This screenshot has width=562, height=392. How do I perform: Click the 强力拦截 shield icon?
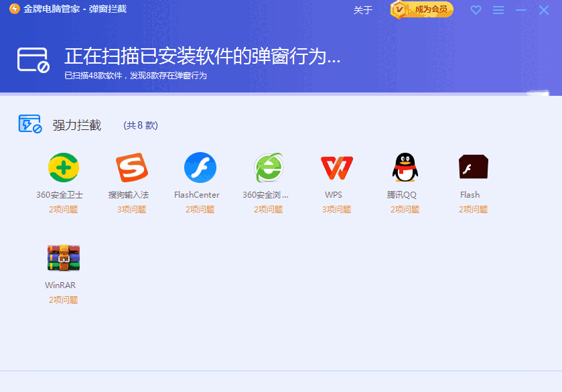(x=29, y=125)
